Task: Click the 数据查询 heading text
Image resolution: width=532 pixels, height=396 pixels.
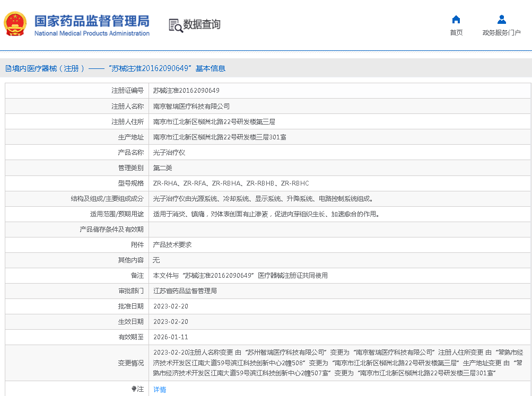Action: [x=202, y=24]
